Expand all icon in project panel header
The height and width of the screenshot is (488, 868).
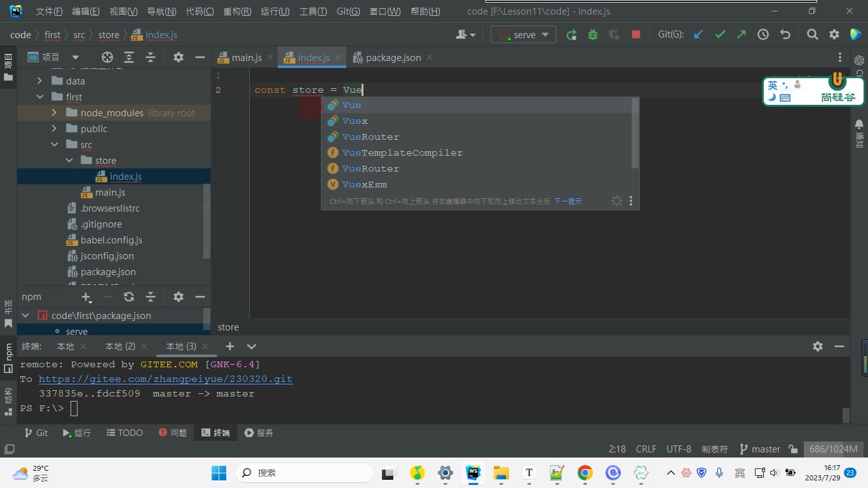coord(129,57)
